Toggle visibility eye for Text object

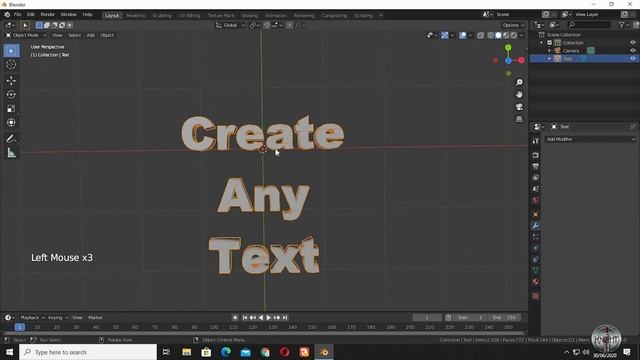tap(633, 59)
